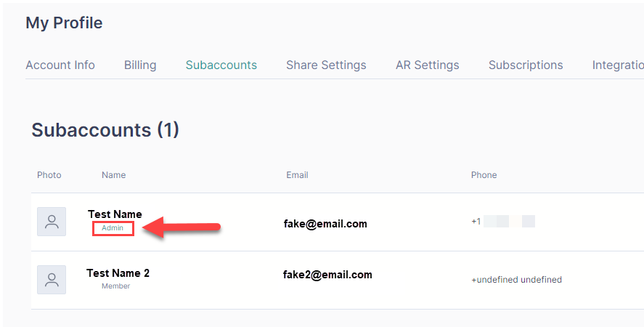The image size is (644, 327).
Task: Click Test Name's profile photo placeholder
Action: [52, 222]
